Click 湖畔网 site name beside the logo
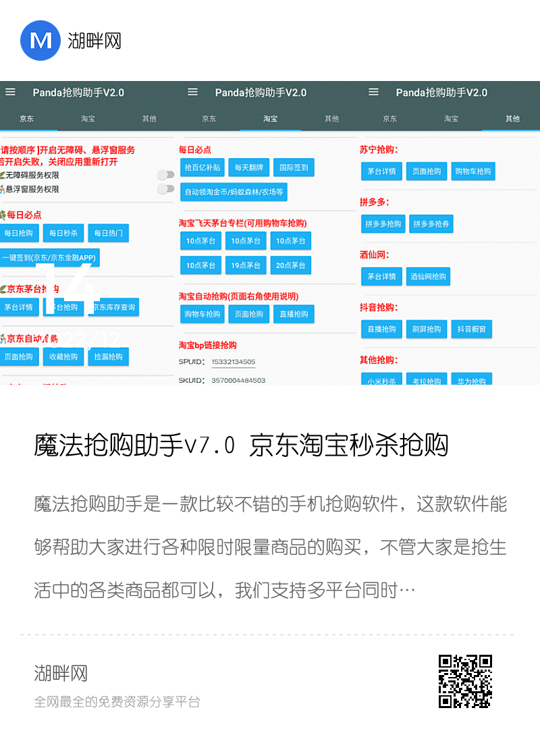Screen dimensions: 540x756 94,40
